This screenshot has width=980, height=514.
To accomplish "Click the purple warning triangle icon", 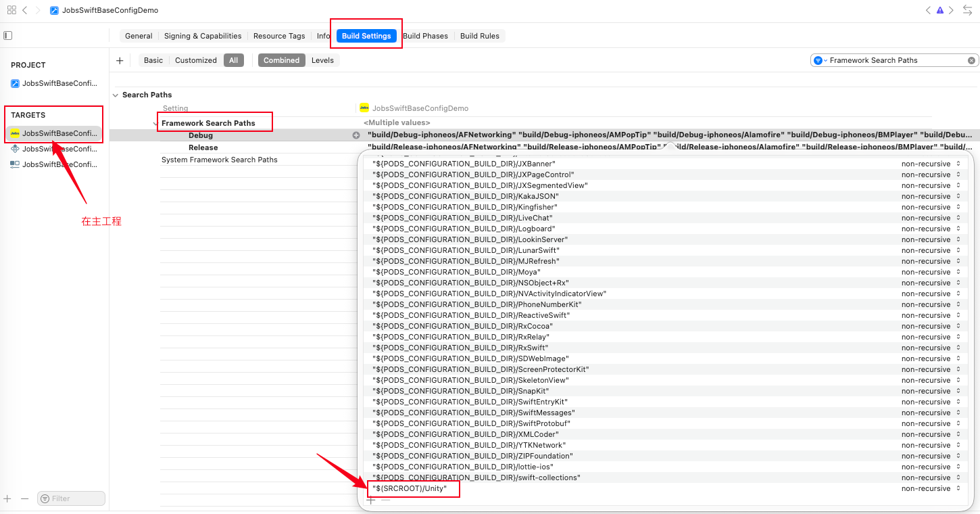I will click(x=939, y=10).
